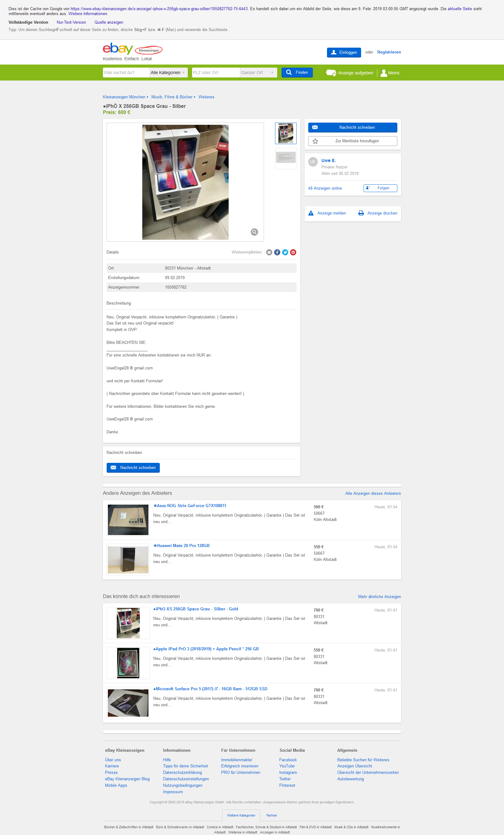The width and height of the screenshot is (504, 835).
Task: Share the ad on Twitter icon
Action: coord(285,252)
